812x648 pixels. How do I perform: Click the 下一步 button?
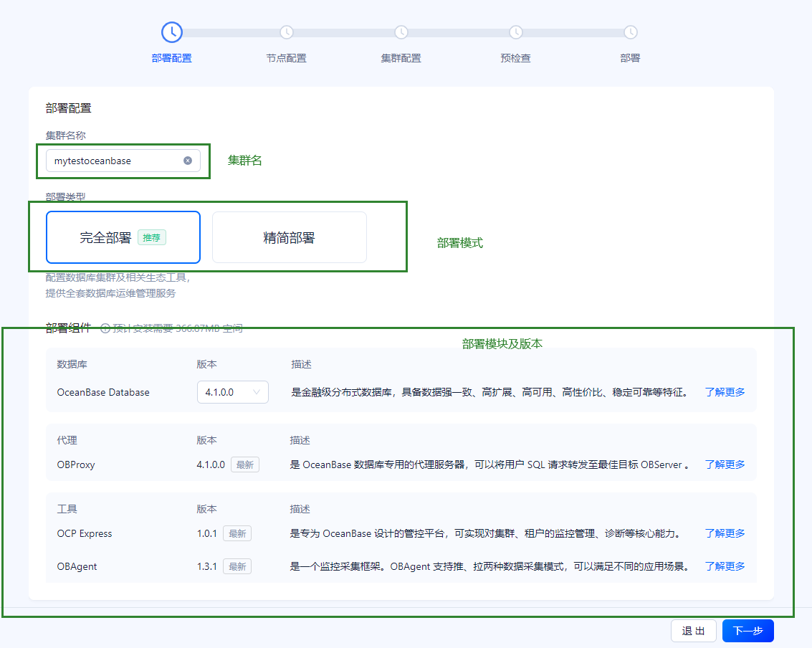pyautogui.click(x=747, y=630)
